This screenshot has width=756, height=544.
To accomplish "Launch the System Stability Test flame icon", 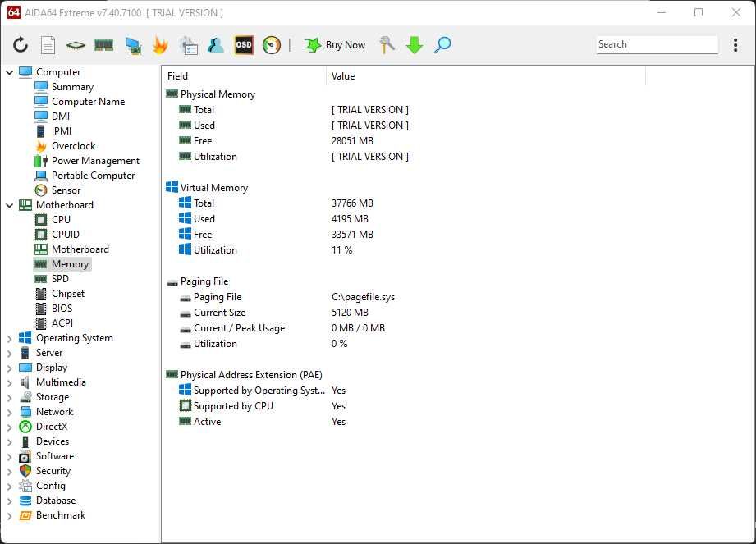I will 160,45.
